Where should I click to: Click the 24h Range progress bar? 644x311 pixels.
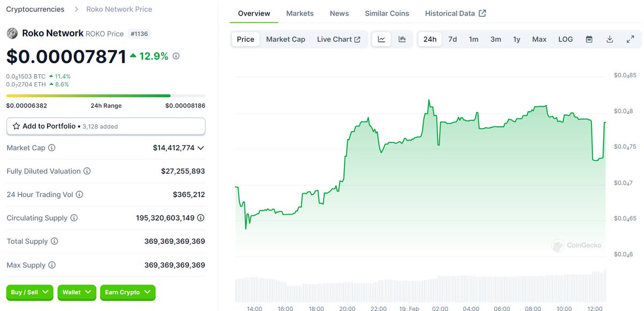coord(106,96)
